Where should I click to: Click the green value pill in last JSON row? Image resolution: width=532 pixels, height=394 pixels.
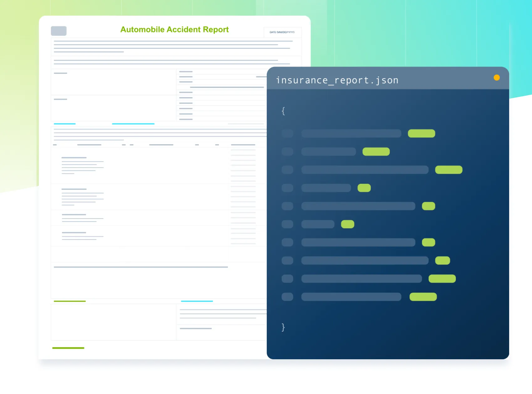coord(423,297)
